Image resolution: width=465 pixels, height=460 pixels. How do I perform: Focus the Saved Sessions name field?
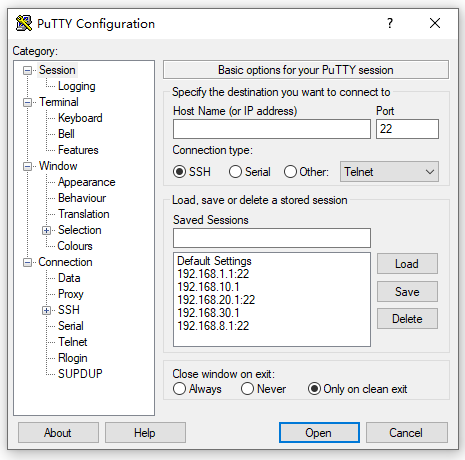(x=272, y=238)
